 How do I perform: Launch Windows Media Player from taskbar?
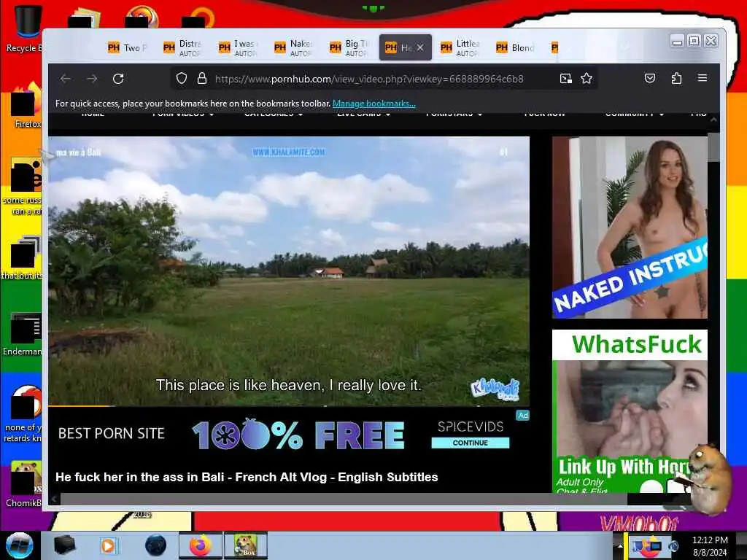tap(108, 545)
